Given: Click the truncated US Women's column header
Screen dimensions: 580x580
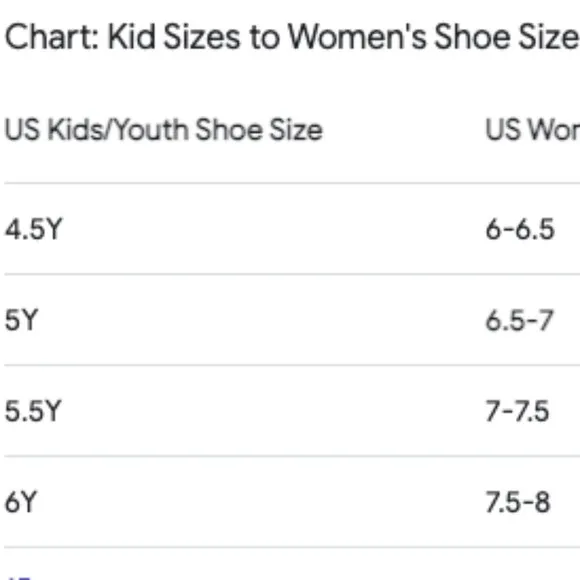Looking at the screenshot, I should 533,130.
